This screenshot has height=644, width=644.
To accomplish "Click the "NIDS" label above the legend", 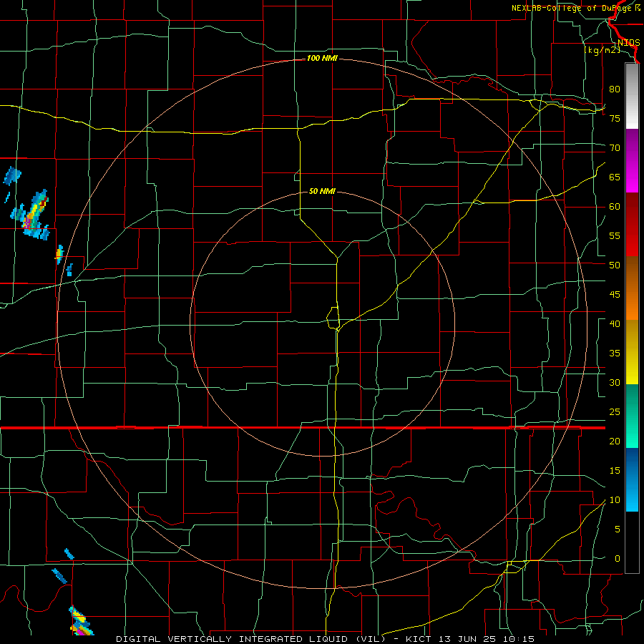I will (628, 43).
